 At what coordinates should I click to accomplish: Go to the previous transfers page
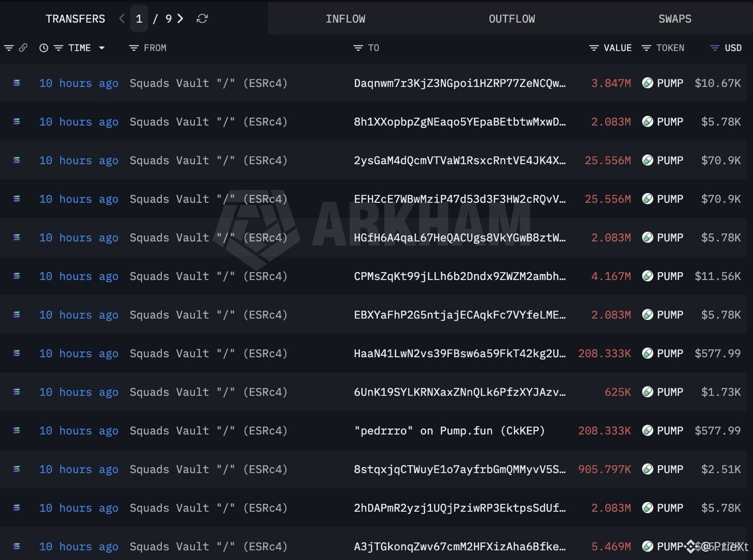[x=122, y=19]
